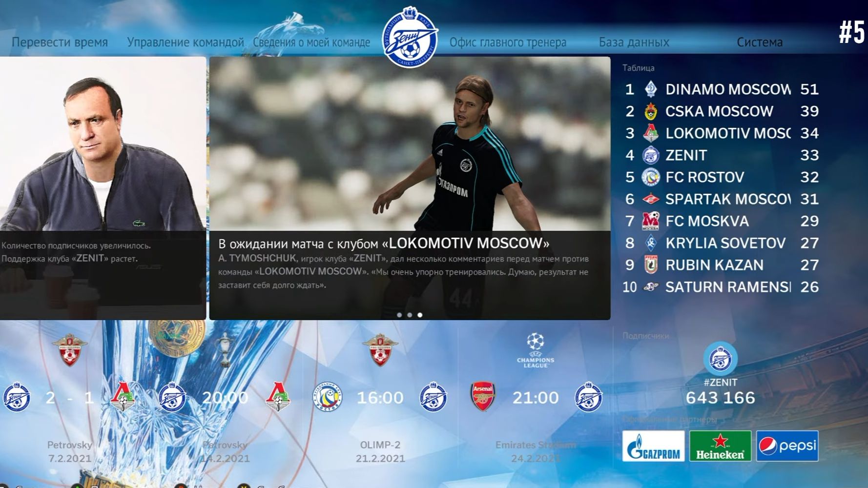Select the second news carousel dot
The image size is (868, 488).
click(410, 315)
